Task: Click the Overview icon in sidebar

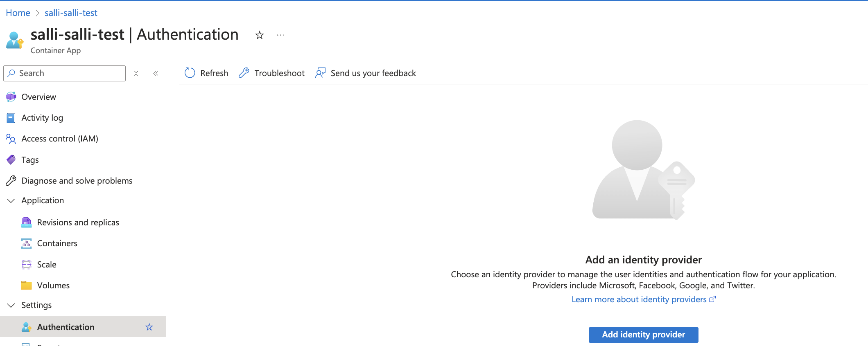Action: click(x=11, y=97)
